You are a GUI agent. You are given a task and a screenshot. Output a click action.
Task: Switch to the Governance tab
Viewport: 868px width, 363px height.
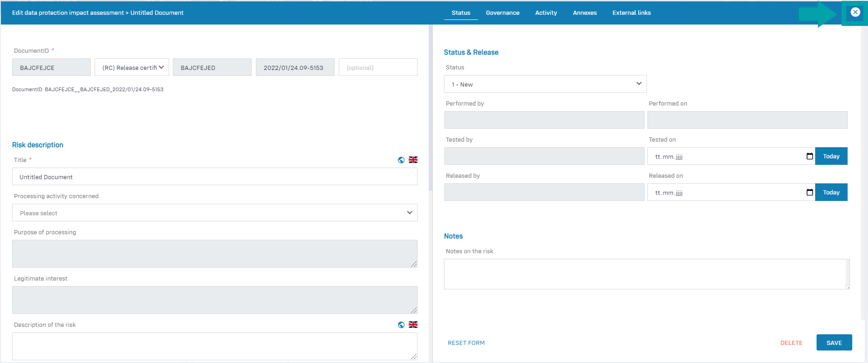click(502, 13)
